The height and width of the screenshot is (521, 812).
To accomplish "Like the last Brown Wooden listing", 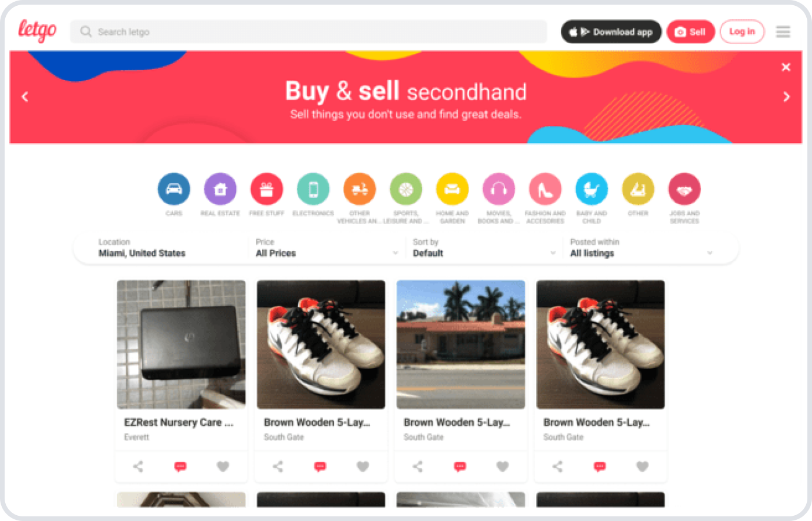I will (643, 466).
